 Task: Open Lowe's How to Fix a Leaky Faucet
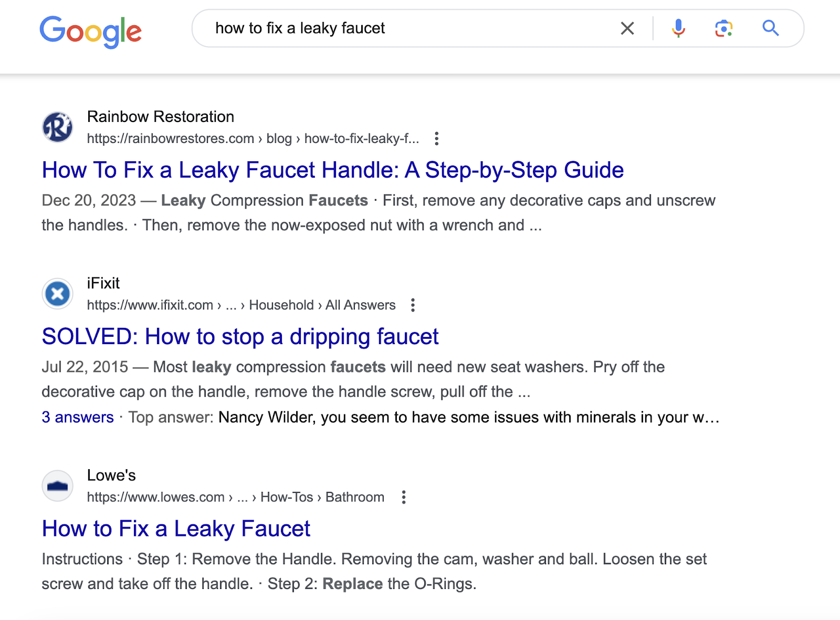[x=176, y=529]
